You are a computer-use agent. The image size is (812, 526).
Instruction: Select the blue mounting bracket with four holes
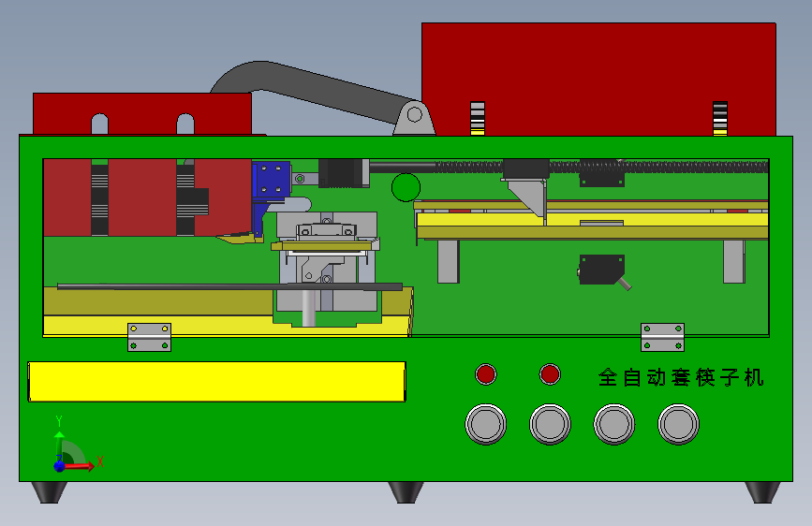272,181
